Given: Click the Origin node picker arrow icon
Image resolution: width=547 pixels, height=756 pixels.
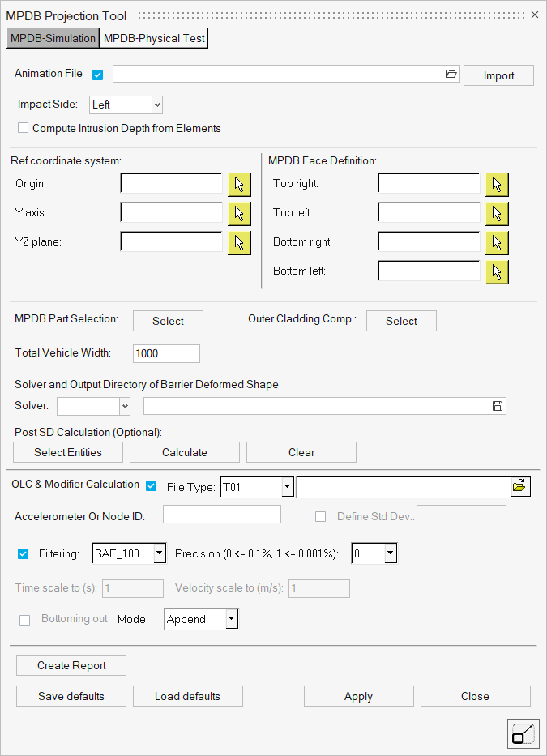Looking at the screenshot, I should (239, 185).
